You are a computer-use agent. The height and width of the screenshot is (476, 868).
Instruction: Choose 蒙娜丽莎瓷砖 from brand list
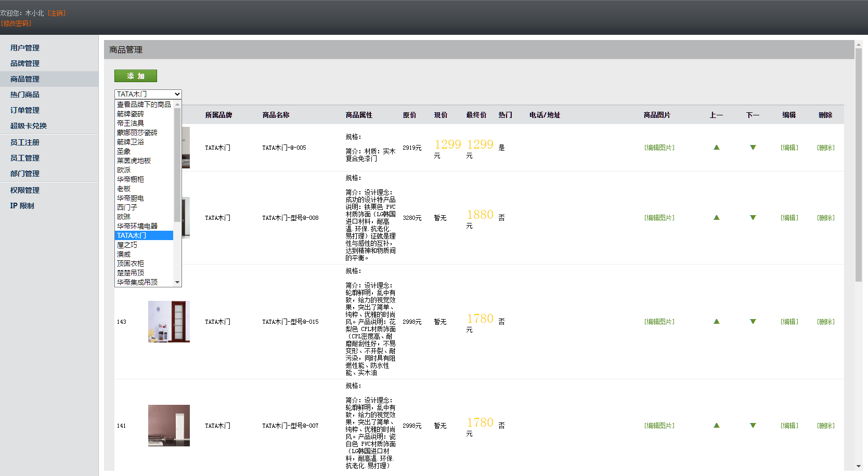pyautogui.click(x=144, y=133)
